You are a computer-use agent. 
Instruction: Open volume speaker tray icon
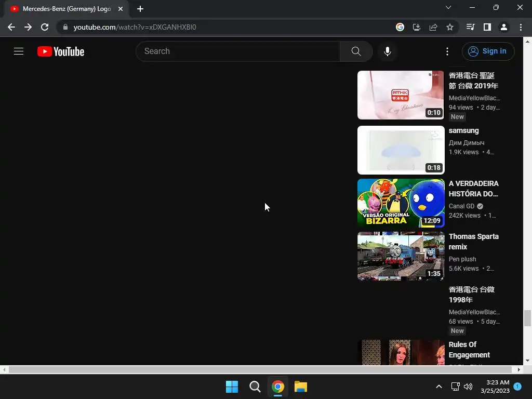(x=468, y=387)
